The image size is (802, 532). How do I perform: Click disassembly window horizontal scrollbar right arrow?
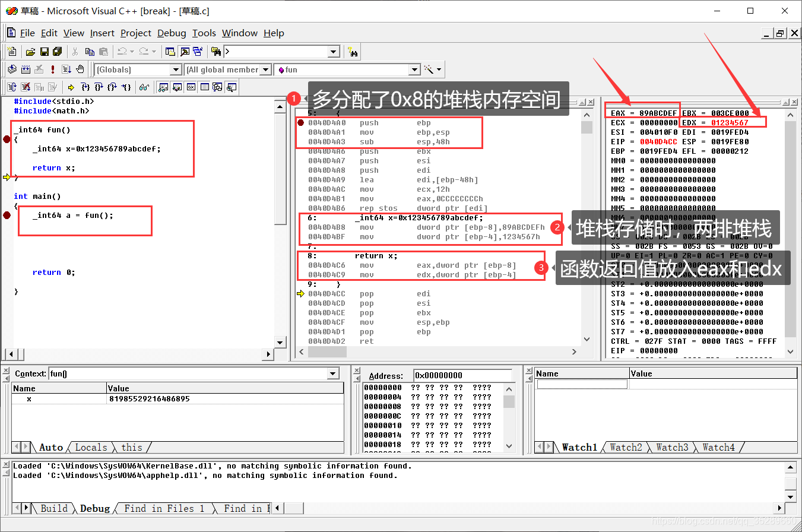(574, 351)
